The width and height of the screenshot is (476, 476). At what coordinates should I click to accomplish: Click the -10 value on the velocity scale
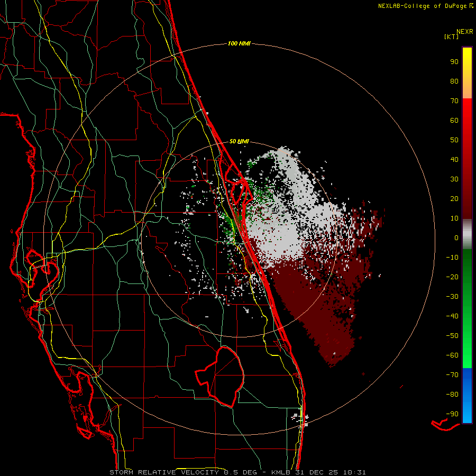click(452, 258)
